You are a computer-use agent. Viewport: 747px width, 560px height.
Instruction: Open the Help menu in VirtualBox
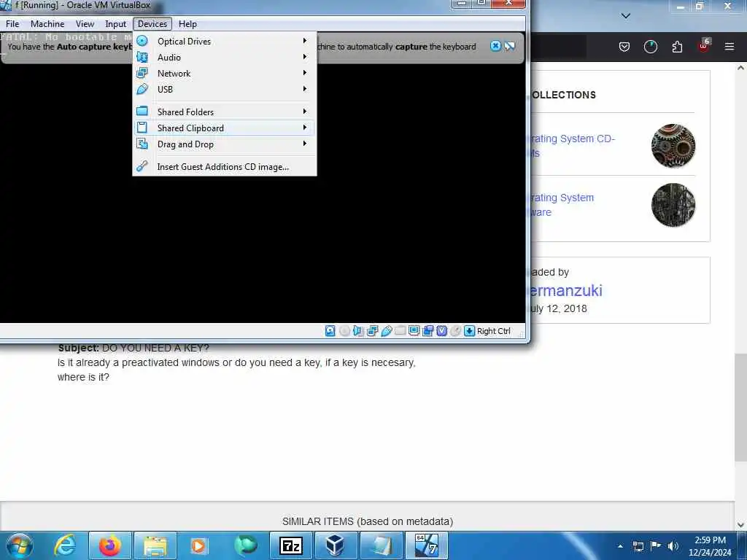click(187, 24)
